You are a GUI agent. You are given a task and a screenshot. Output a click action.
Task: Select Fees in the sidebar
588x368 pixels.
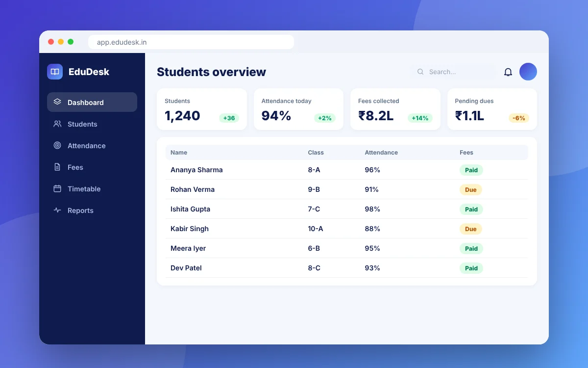(92, 167)
